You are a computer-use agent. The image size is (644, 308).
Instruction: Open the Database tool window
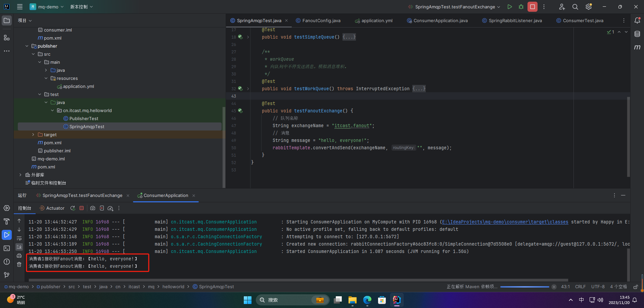[637, 34]
